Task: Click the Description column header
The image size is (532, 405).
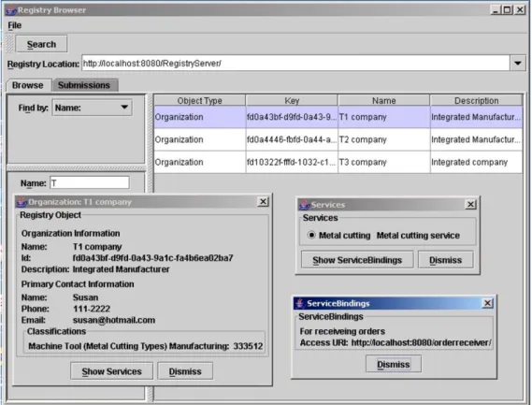Action: (476, 100)
